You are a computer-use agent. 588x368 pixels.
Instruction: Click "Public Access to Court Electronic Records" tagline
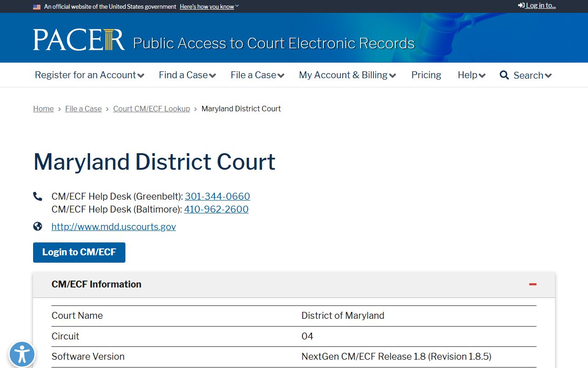(x=274, y=43)
